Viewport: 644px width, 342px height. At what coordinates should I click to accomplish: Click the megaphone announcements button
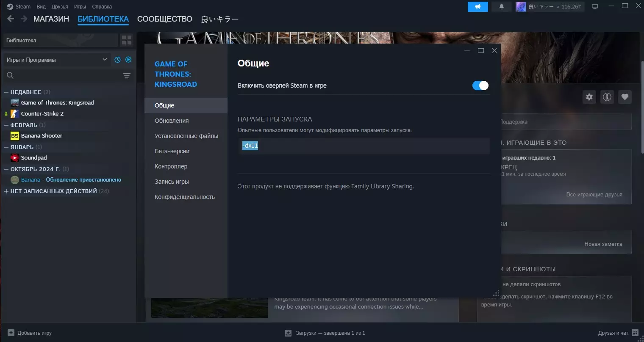click(x=478, y=7)
